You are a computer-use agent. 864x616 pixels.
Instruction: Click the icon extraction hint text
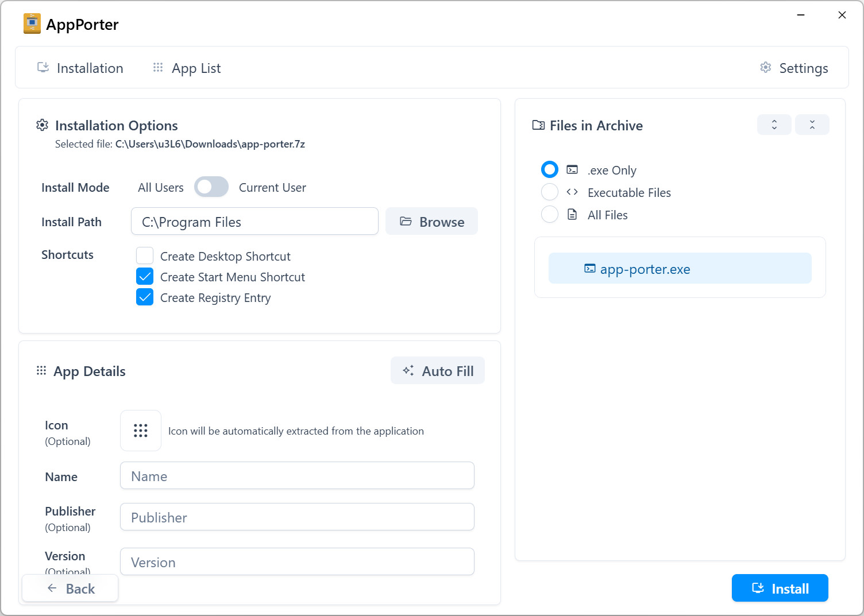click(x=296, y=431)
